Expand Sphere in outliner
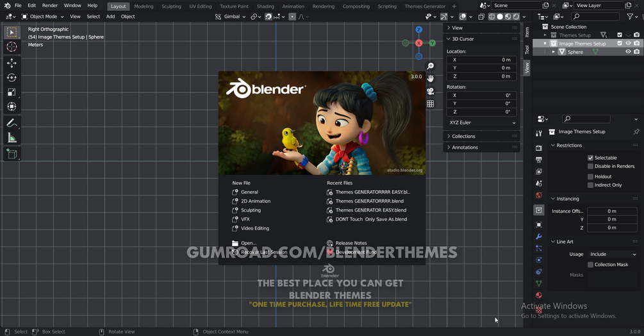Screen dimensions: 644x336 [x=553, y=52]
